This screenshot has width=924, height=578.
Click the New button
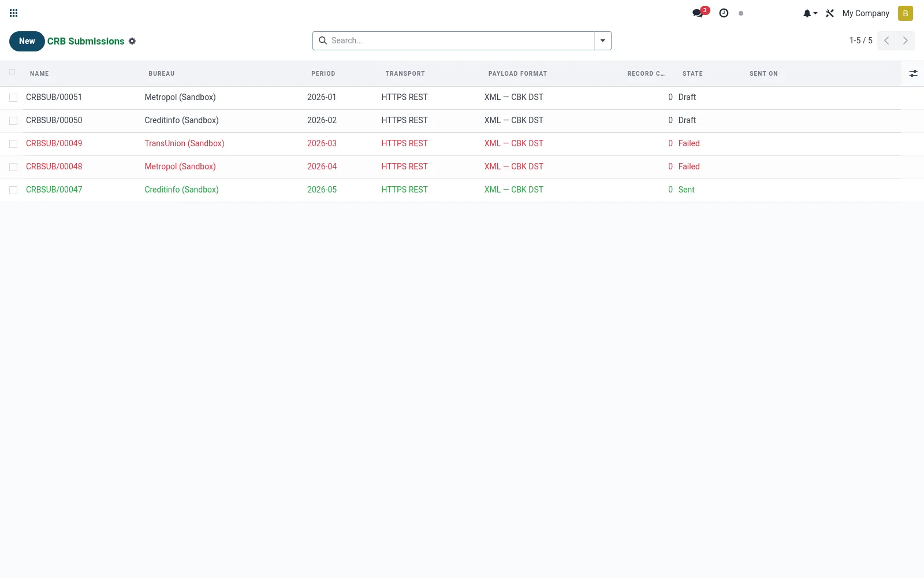tap(27, 41)
